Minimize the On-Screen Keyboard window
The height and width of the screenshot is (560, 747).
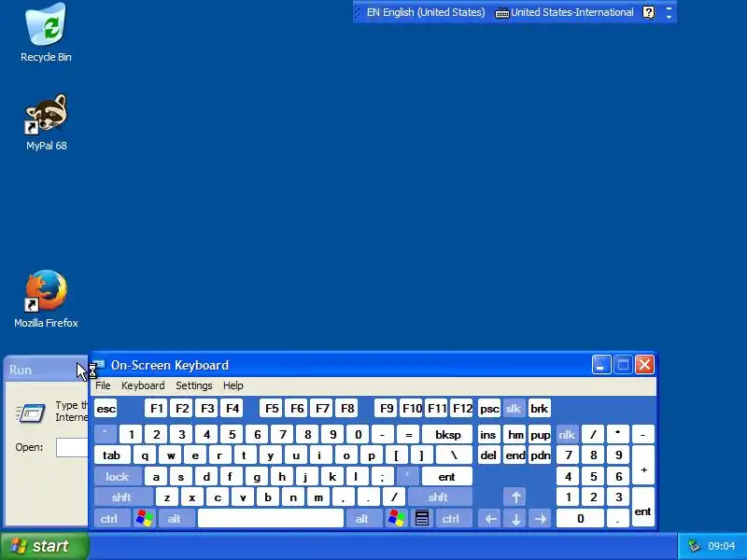pyautogui.click(x=601, y=365)
